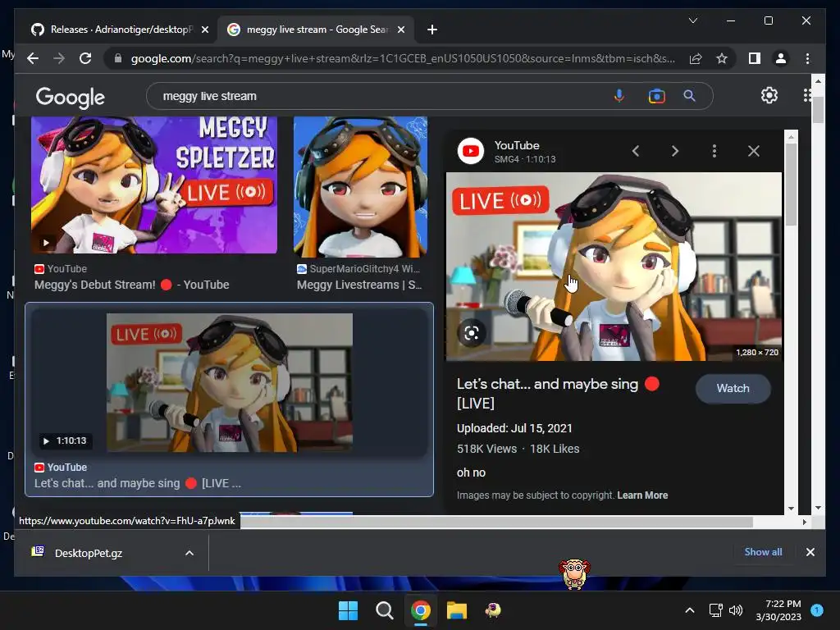The width and height of the screenshot is (840, 630).
Task: Open the Chrome profile menu
Action: [781, 58]
